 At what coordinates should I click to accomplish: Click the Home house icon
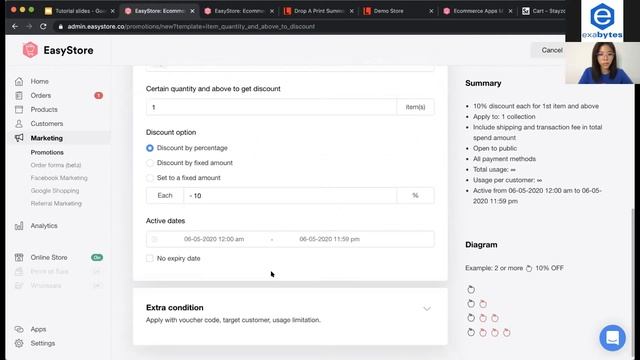[19, 81]
